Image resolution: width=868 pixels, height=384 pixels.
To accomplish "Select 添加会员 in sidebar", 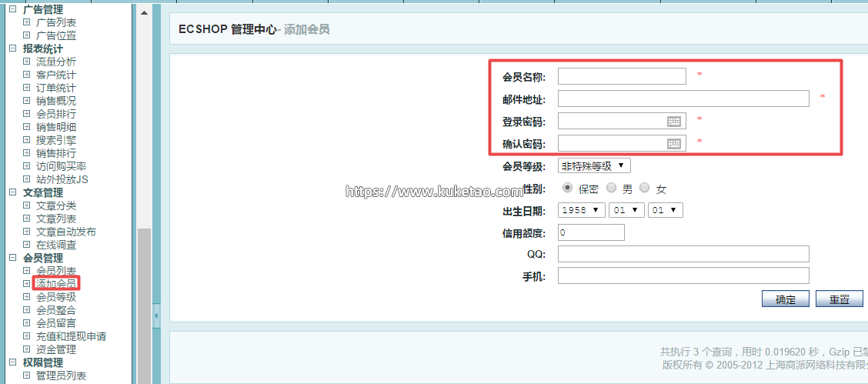I will click(x=56, y=284).
